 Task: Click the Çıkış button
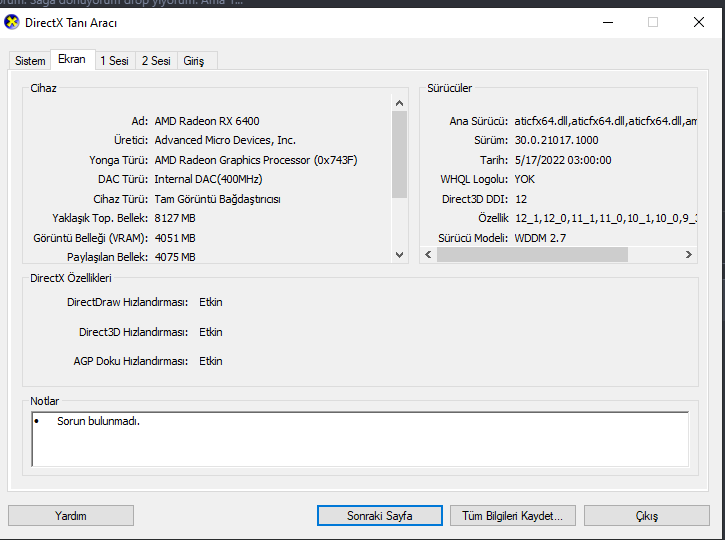[x=646, y=515]
